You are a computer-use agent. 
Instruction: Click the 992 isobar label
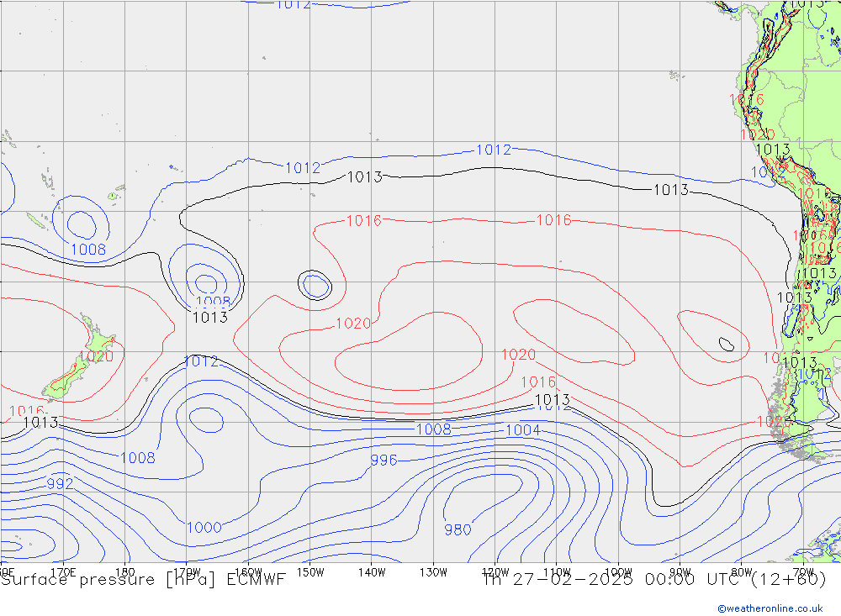click(x=60, y=483)
